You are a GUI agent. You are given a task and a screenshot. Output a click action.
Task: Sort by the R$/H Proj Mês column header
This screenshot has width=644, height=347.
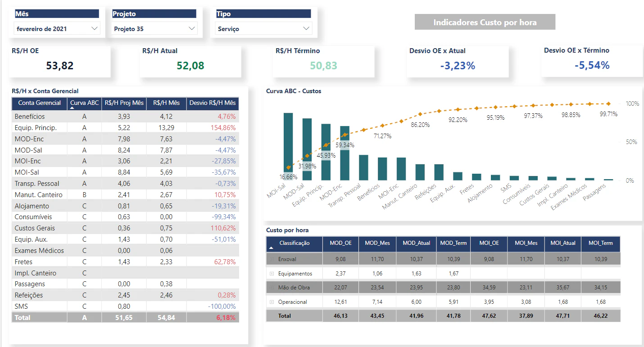[124, 103]
